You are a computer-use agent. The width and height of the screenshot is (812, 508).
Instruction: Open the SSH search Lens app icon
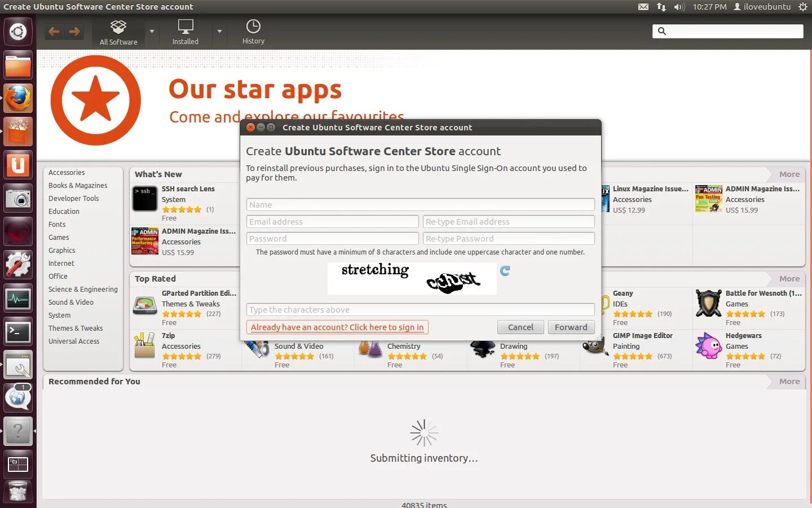coord(145,199)
